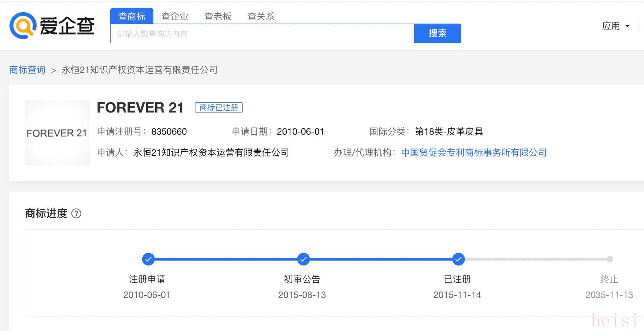The image size is (644, 331).
Task: Click the breadcrumb company name 永恒21知识产权资本运营有限责任公司
Action: pyautogui.click(x=140, y=70)
